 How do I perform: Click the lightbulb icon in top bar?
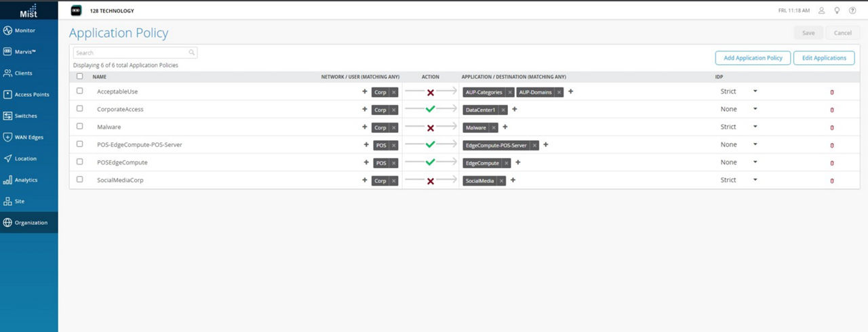(837, 11)
